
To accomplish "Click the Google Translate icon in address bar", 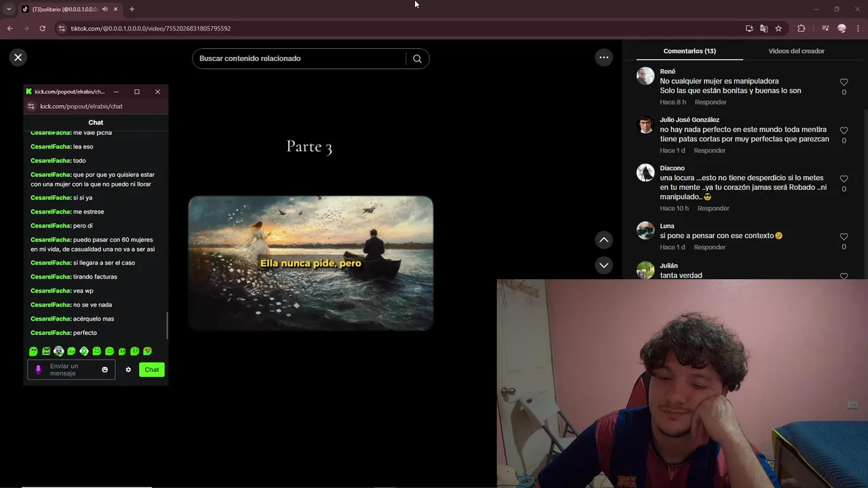I will click(x=764, y=28).
